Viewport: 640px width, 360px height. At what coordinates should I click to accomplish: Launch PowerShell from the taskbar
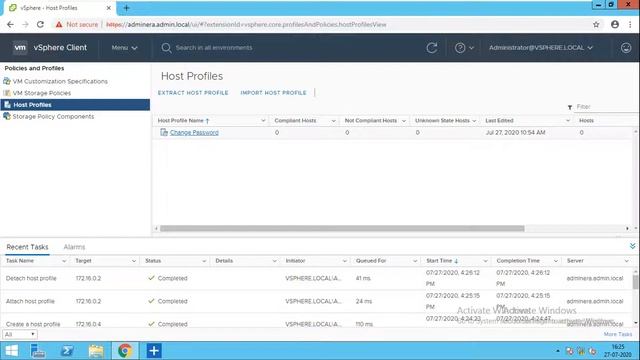[67, 351]
